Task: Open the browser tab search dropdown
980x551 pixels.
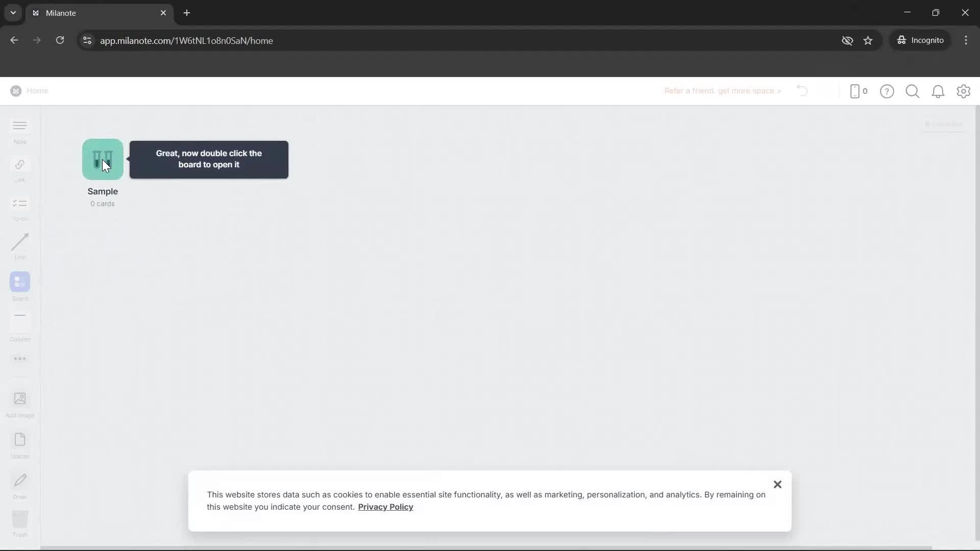Action: tap(13, 13)
